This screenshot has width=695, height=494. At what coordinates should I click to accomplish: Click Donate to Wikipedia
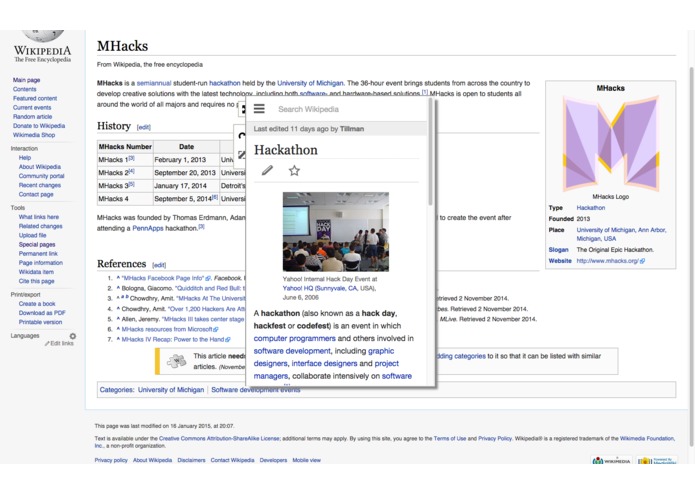[x=39, y=126]
